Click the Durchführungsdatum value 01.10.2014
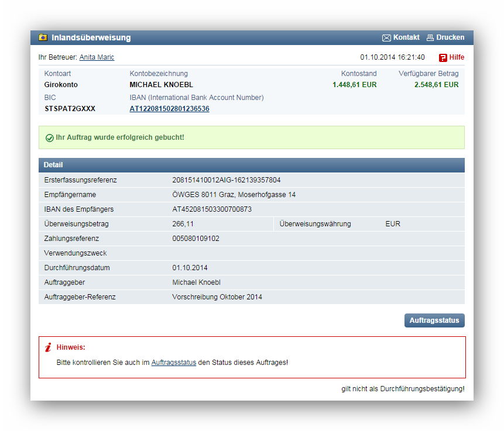 coord(190,267)
